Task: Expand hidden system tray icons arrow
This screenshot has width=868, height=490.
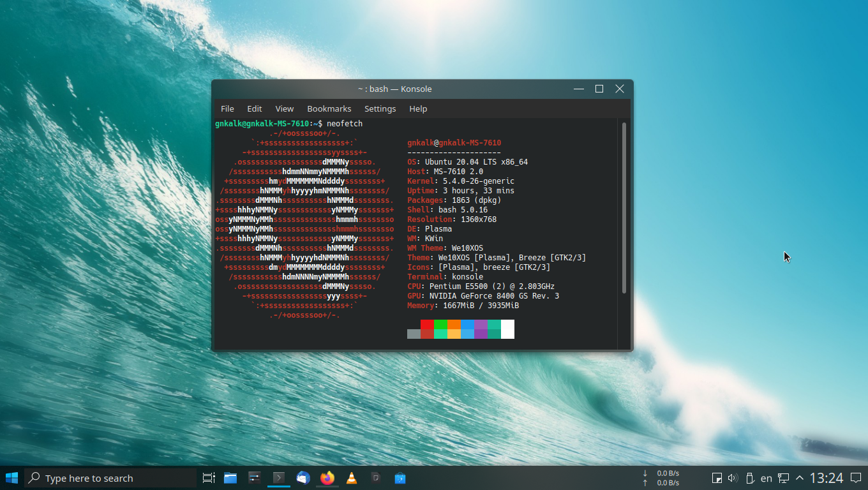Action: click(800, 478)
